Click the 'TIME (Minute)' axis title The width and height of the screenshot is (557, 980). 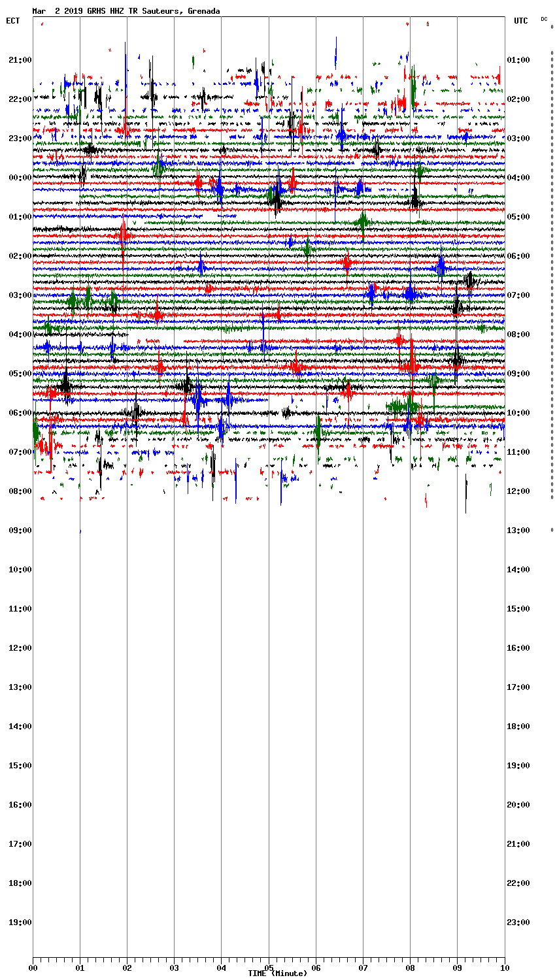tap(277, 973)
